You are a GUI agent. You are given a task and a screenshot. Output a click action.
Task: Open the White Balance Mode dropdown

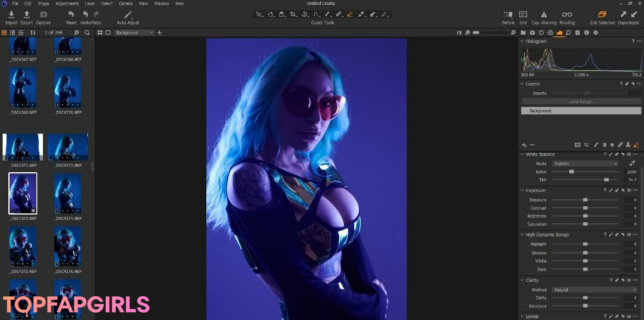click(x=585, y=164)
